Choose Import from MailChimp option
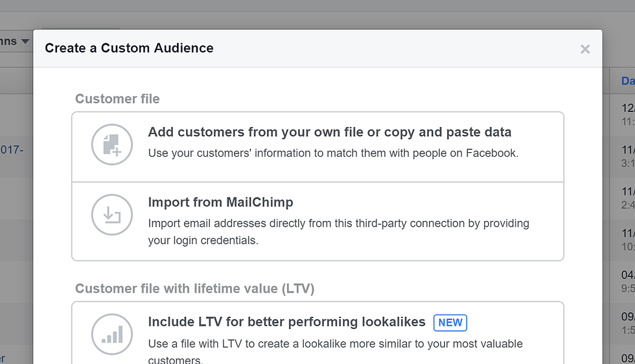The width and height of the screenshot is (635, 364). point(318,222)
